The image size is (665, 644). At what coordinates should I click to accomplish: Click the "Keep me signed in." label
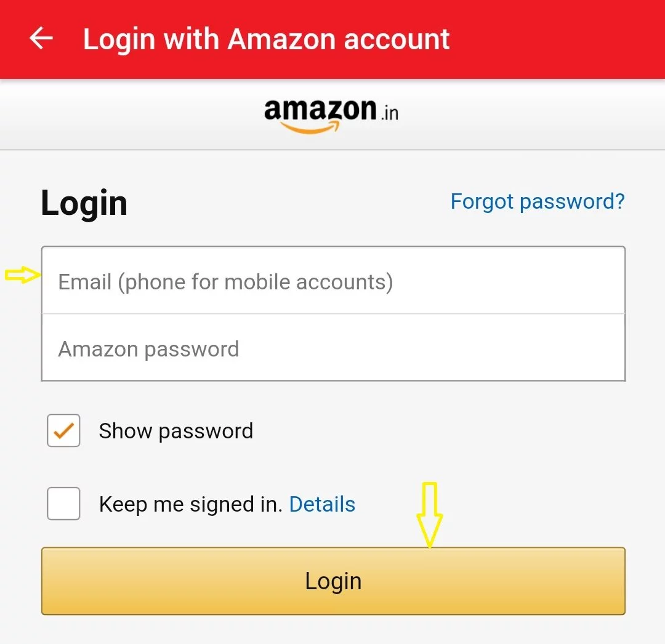190,504
